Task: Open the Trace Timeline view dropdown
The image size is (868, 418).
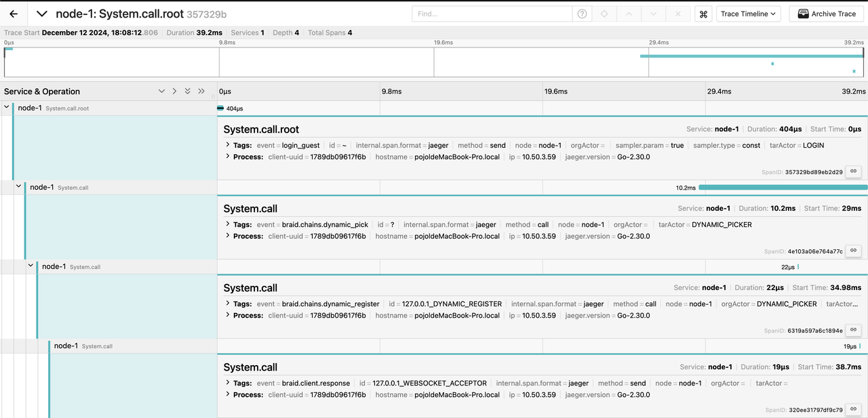Action: click(749, 14)
